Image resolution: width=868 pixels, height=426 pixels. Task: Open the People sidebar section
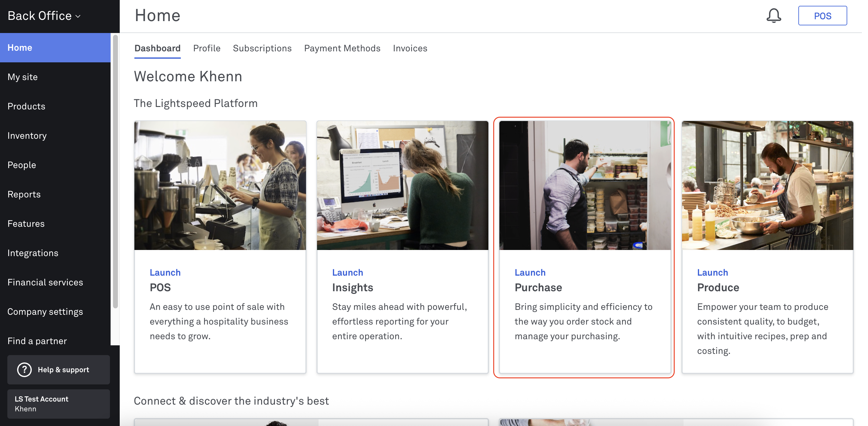pyautogui.click(x=55, y=165)
